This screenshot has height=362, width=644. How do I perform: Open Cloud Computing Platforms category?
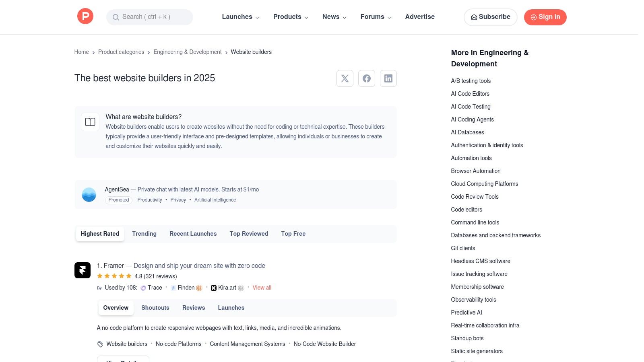point(485,184)
